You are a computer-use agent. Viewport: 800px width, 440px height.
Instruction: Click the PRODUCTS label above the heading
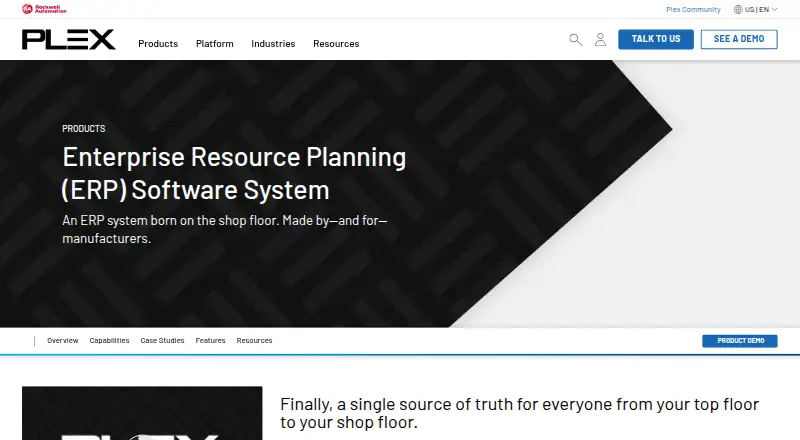[x=84, y=129]
